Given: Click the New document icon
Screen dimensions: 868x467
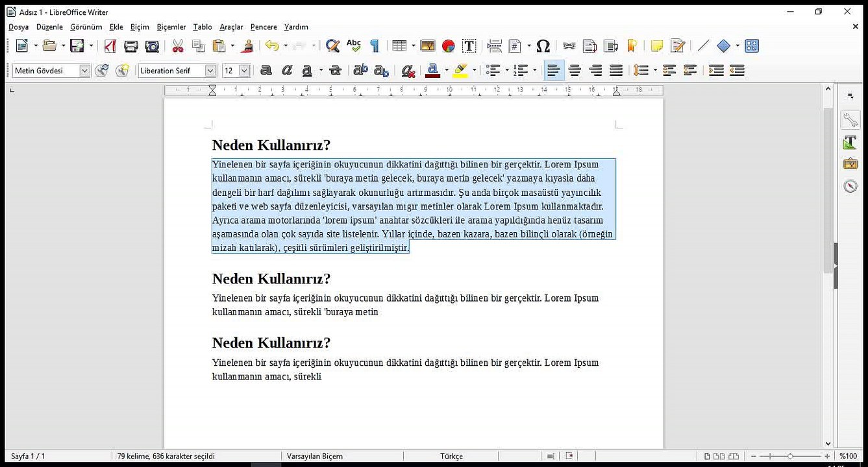Looking at the screenshot, I should [22, 45].
